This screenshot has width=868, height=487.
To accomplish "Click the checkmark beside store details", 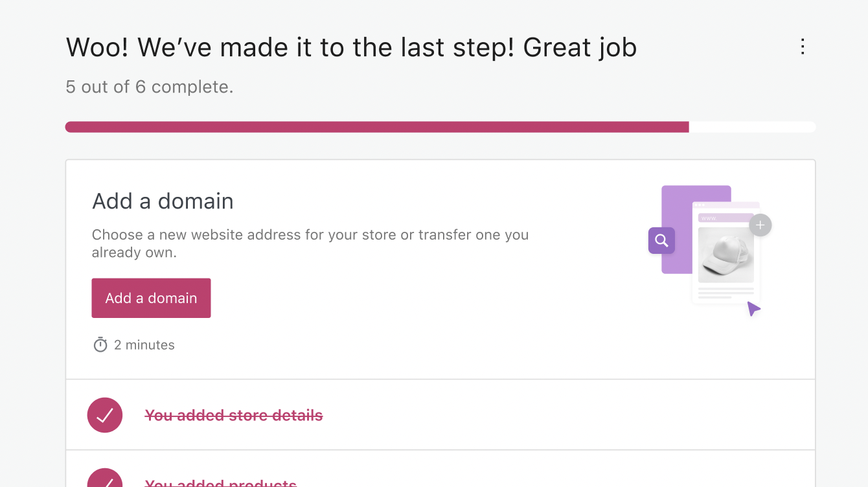I will tap(104, 415).
